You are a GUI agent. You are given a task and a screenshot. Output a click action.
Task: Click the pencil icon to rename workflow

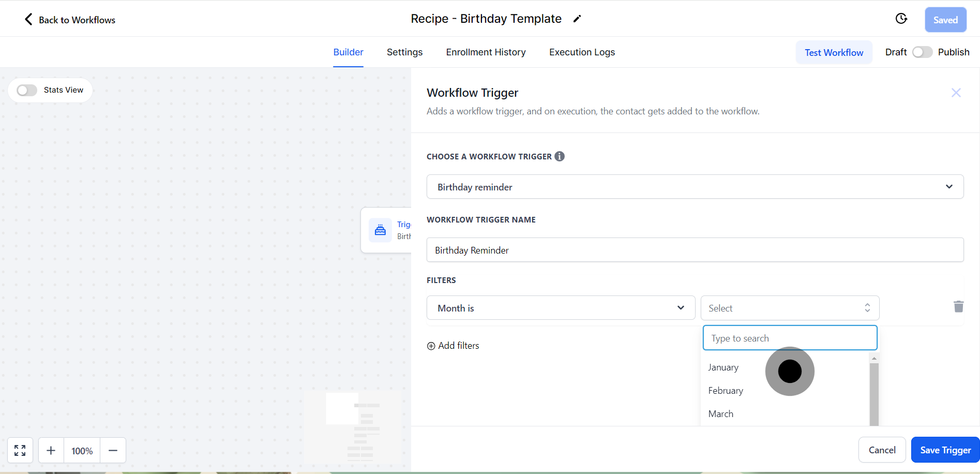click(x=577, y=19)
